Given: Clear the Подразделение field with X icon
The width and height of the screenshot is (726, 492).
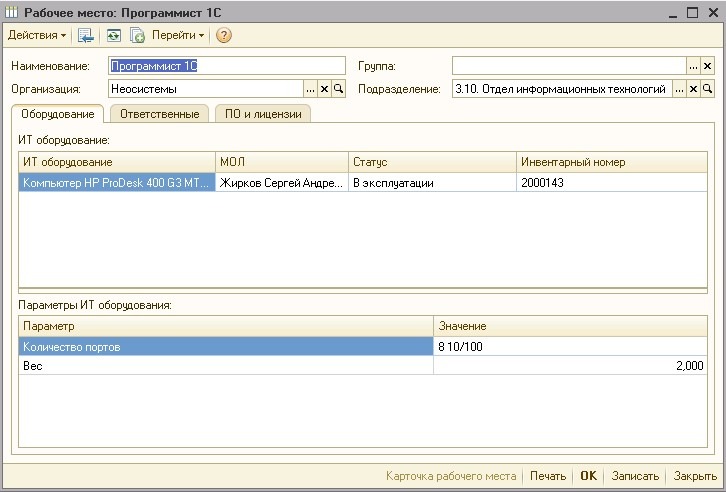Looking at the screenshot, I should point(693,89).
